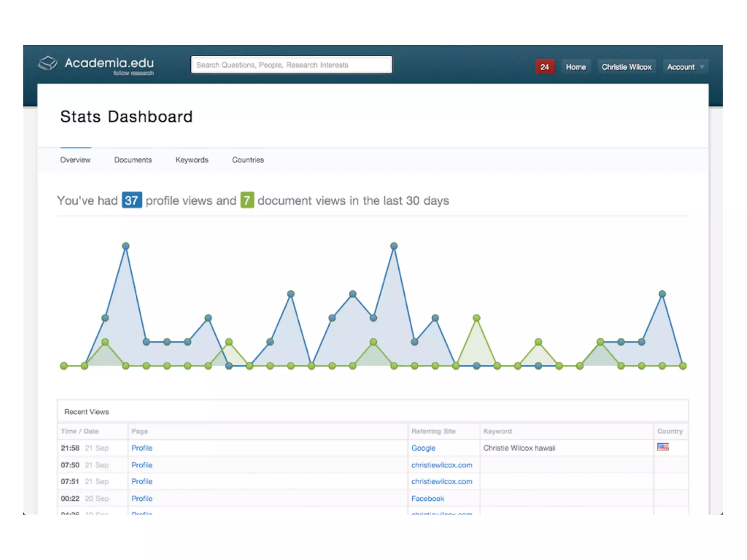Expand the Account dropdown menu
The image size is (747, 560).
pyautogui.click(x=681, y=67)
